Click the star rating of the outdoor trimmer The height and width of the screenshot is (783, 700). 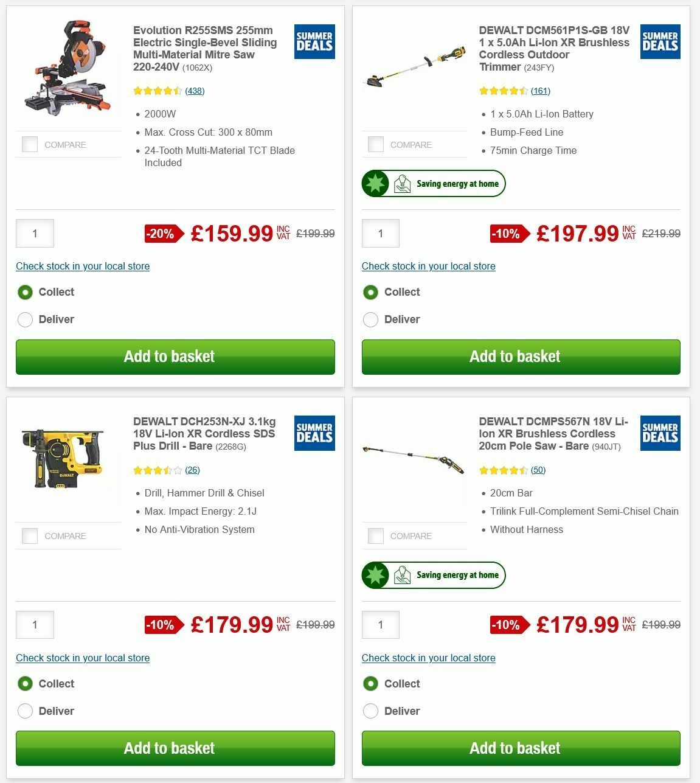coord(502,90)
